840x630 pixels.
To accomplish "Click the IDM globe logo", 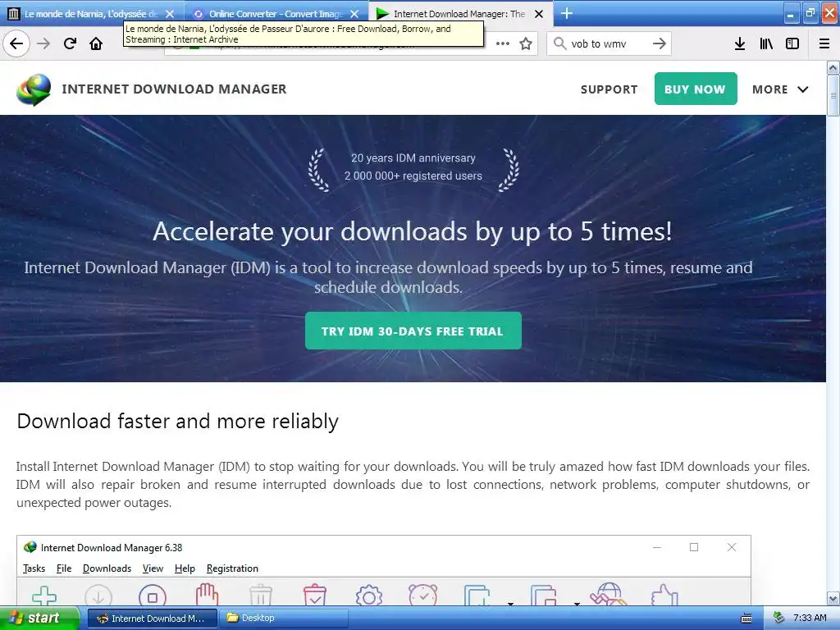I will click(34, 89).
